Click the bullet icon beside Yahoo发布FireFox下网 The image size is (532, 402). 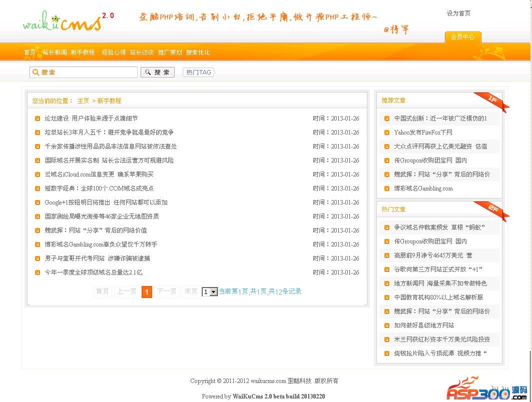pos(387,132)
